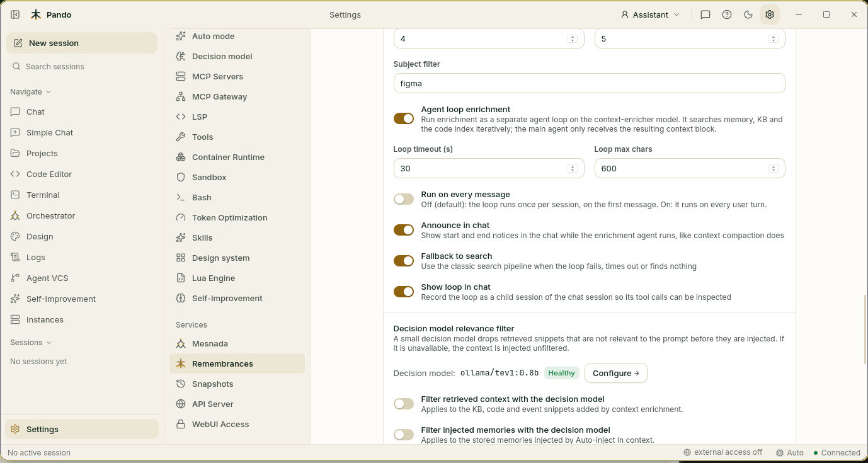Focus the Search sessions box
868x463 pixels.
pyautogui.click(x=82, y=66)
